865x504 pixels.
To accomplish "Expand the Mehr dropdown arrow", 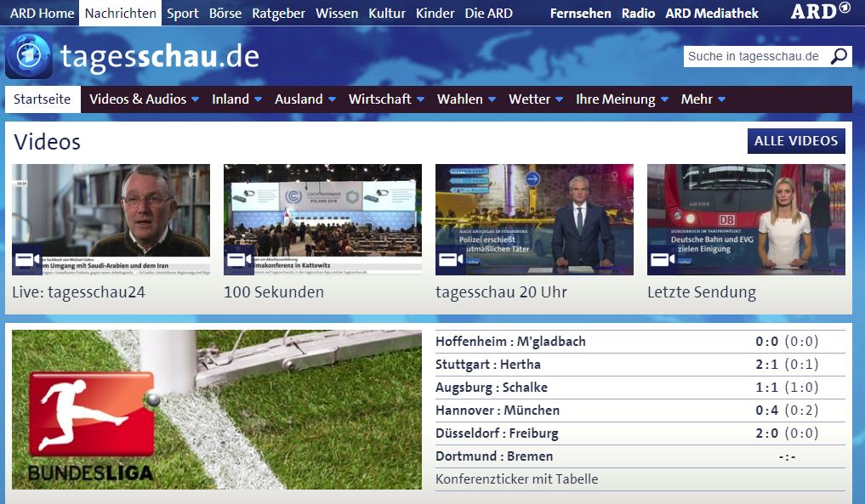I will tap(721, 99).
